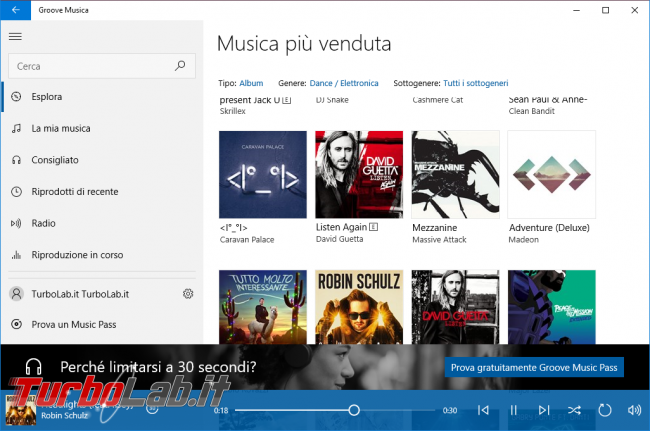Open settings via the gear icon

pyautogui.click(x=188, y=294)
